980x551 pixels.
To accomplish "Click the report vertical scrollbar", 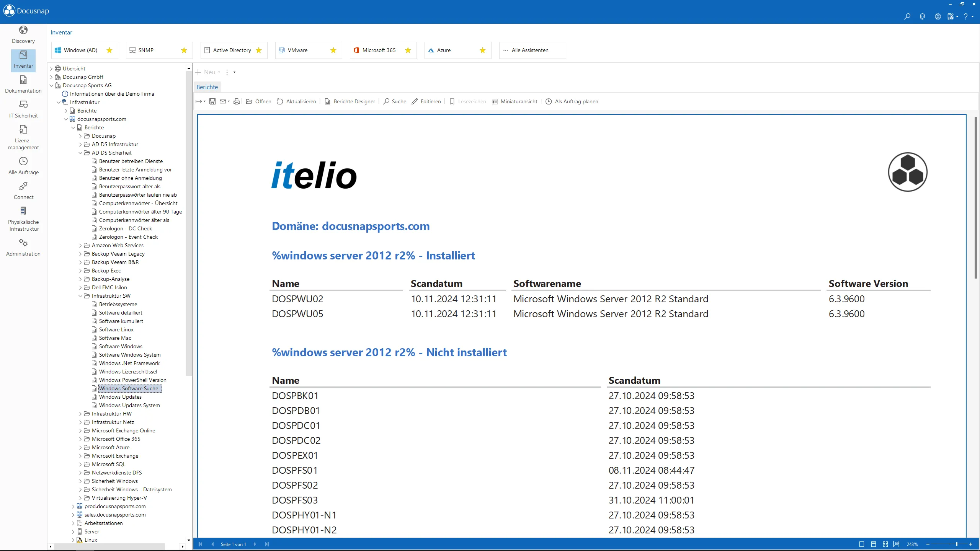I will [975, 198].
